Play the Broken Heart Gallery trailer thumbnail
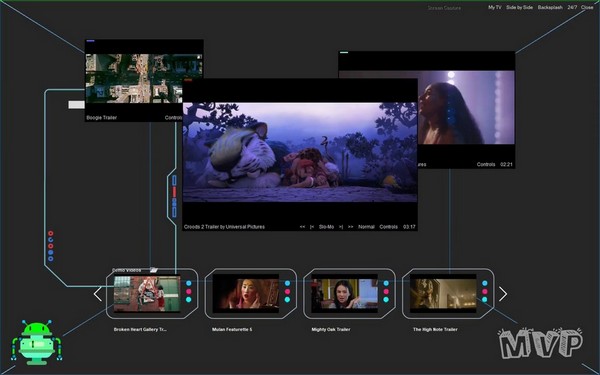This screenshot has width=600, height=375. point(147,293)
